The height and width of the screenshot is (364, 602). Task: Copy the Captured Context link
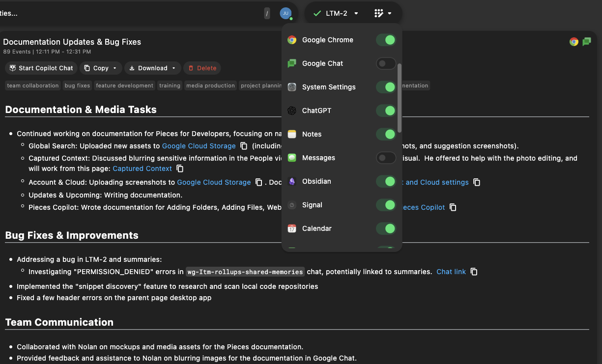tap(180, 168)
